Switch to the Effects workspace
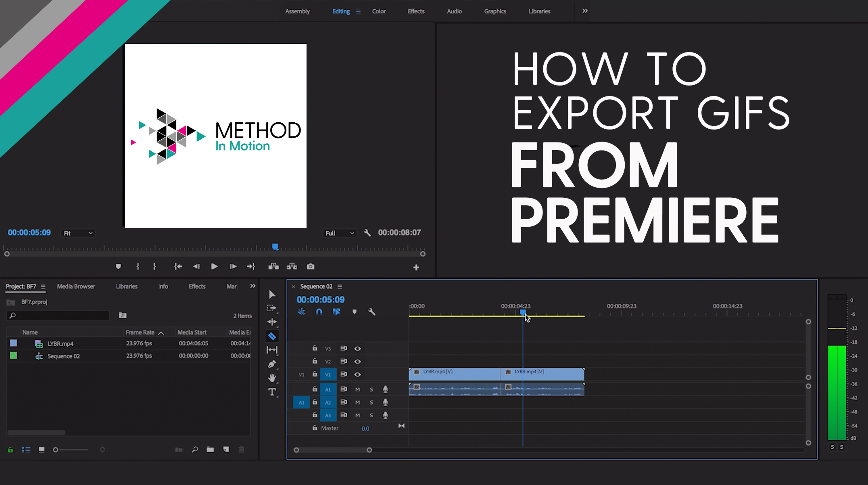 pos(416,11)
